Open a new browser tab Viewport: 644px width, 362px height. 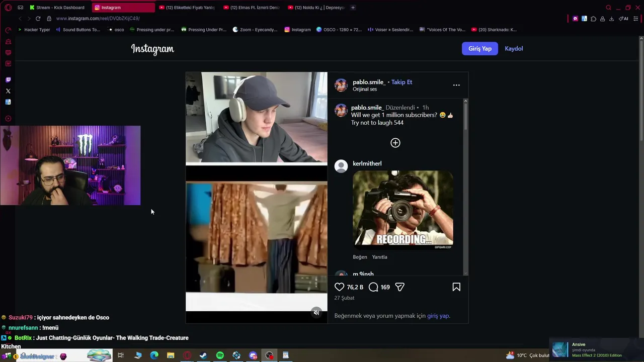click(353, 8)
